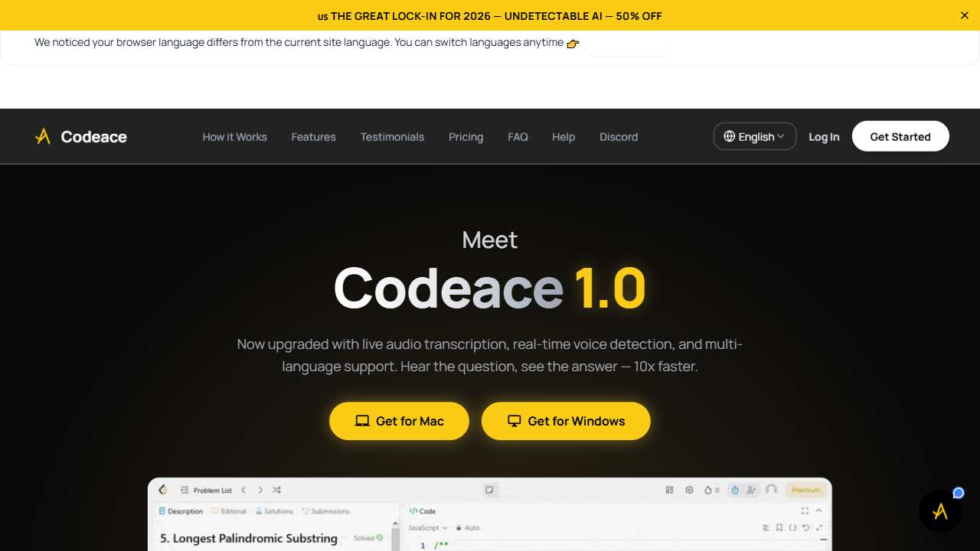980x551 pixels.
Task: Collapse the Code panel with the chevron
Action: tap(819, 510)
